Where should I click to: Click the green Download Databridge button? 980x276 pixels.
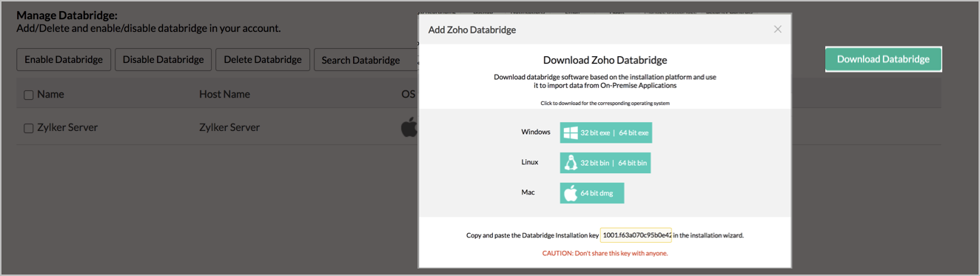(x=883, y=59)
